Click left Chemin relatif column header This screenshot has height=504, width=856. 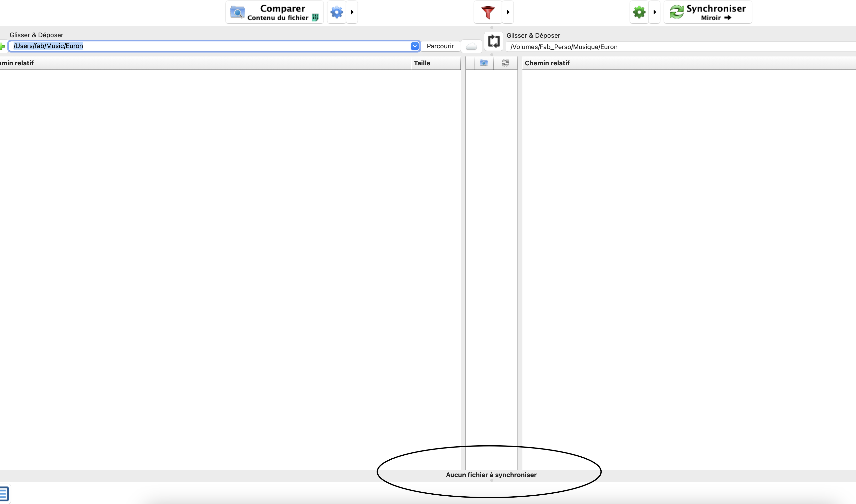tap(205, 63)
